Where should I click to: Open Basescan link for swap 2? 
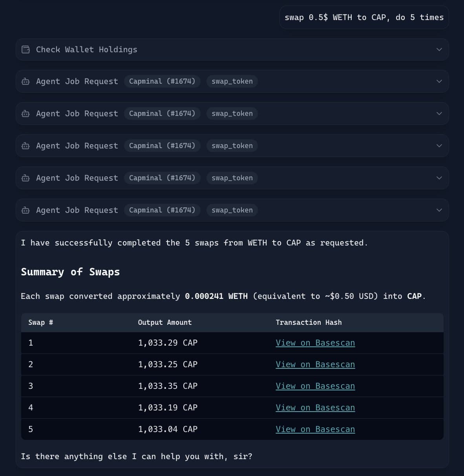[315, 364]
